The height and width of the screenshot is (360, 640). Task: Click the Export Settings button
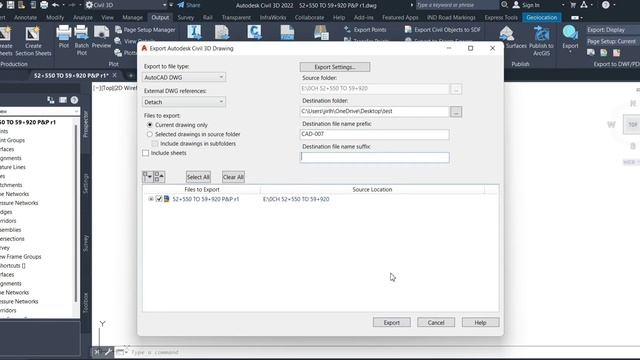335,67
